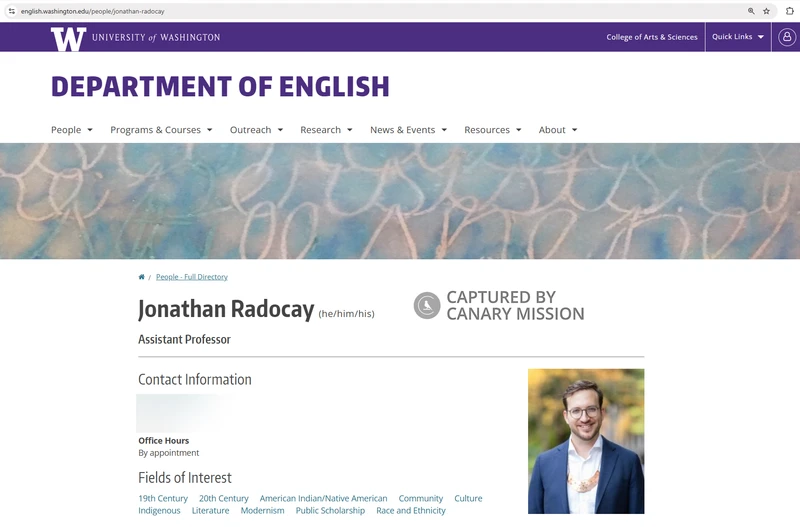Bookmark this page with the star icon

coord(766,11)
